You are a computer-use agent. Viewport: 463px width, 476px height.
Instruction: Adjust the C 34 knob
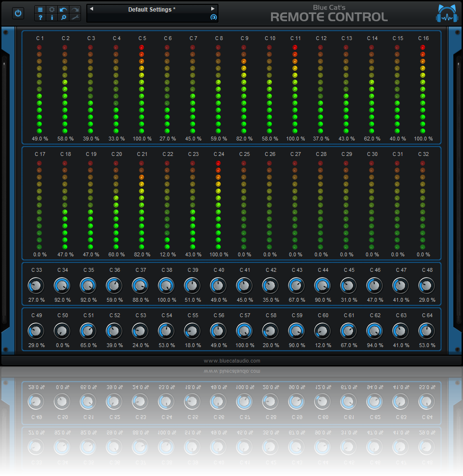pos(62,285)
